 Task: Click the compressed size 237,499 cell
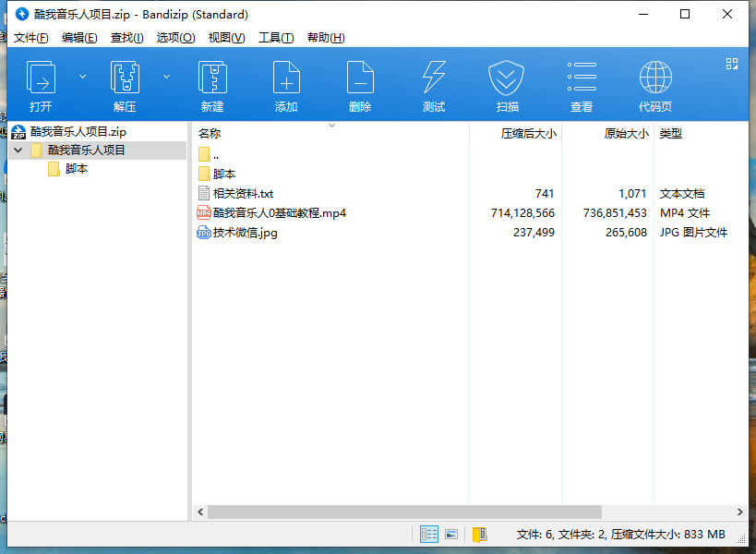point(534,233)
